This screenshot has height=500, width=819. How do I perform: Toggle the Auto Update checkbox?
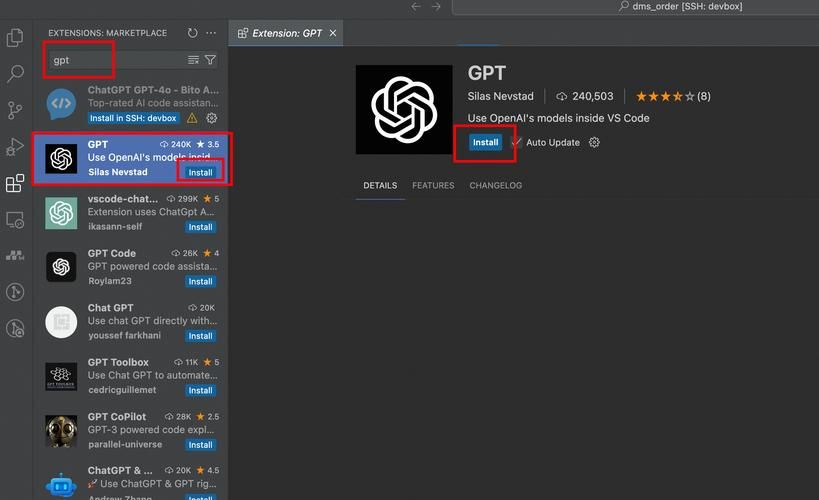[x=517, y=142]
